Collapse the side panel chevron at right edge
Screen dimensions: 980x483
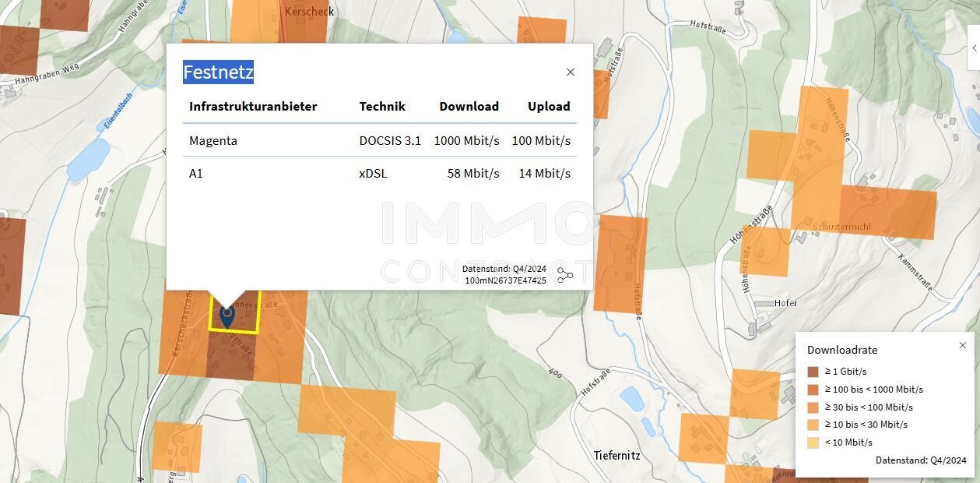[x=974, y=48]
